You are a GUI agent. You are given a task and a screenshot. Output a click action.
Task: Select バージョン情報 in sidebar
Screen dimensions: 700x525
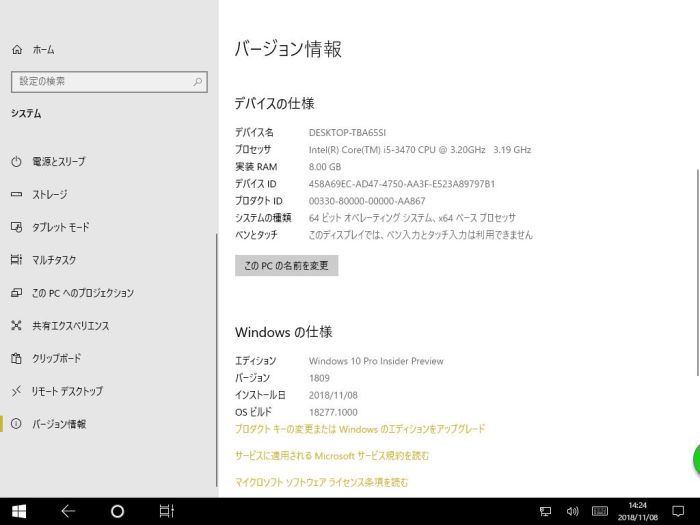[x=58, y=424]
